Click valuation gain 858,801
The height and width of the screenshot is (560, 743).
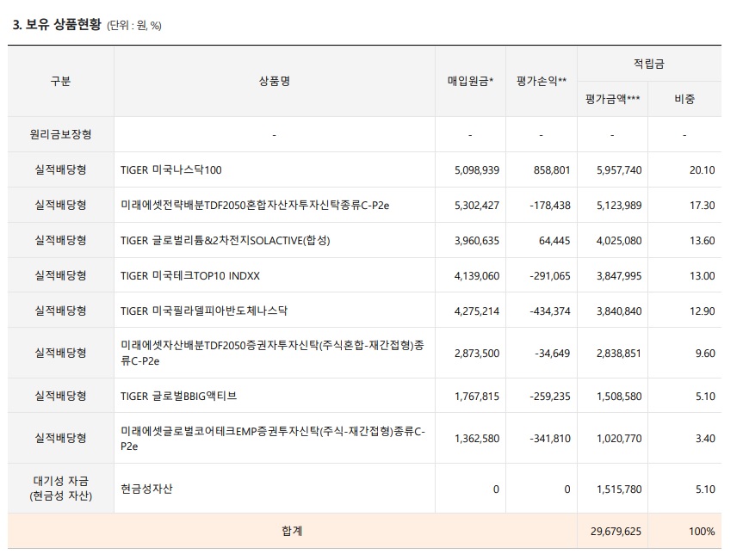[x=552, y=170]
